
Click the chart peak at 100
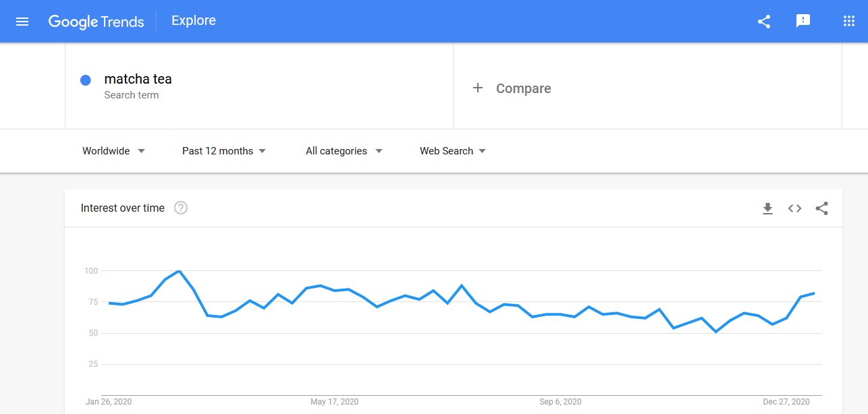pyautogui.click(x=179, y=271)
